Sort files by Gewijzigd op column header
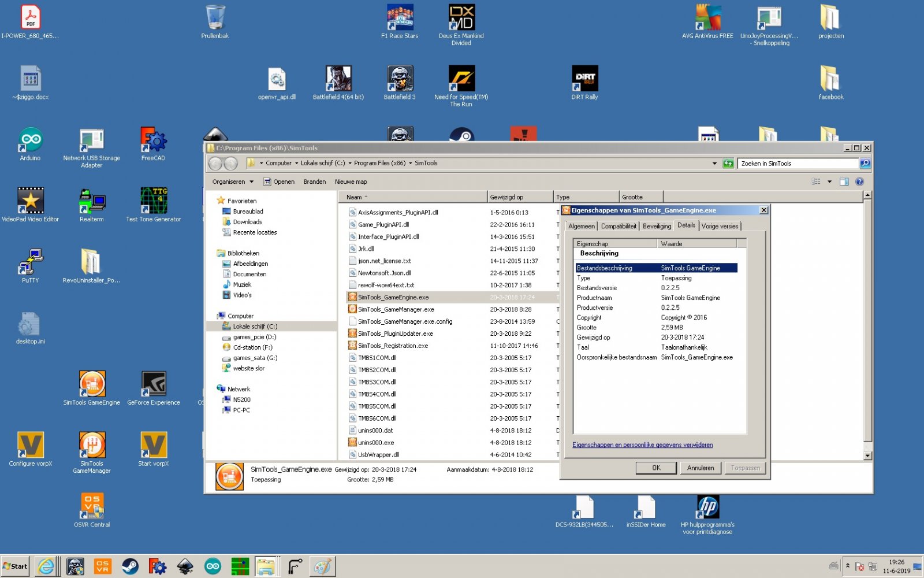Screen dimensions: 924x578 tap(520, 197)
